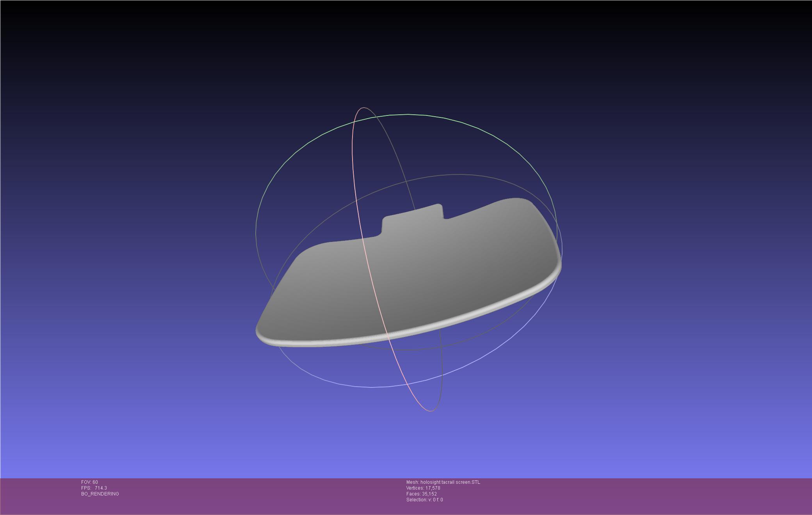
Task: Click the top of the pink trackball ring
Action: (364, 108)
